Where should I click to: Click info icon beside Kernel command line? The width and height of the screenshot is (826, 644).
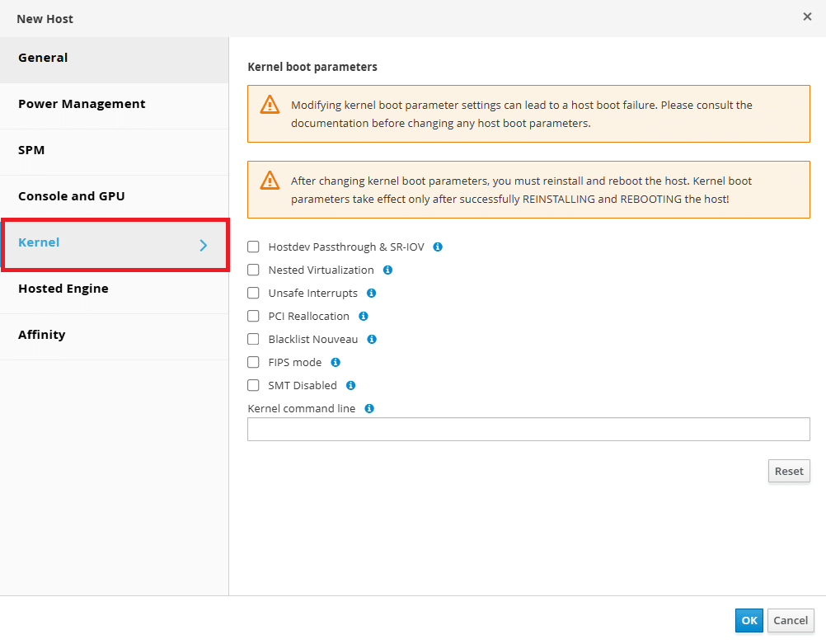click(x=369, y=408)
